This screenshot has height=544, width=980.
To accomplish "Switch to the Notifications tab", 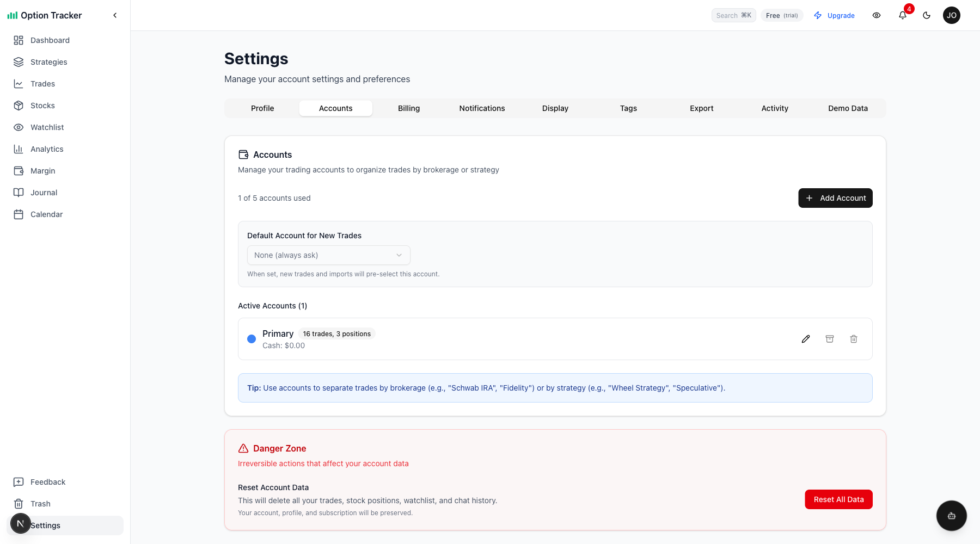I will [x=482, y=108].
